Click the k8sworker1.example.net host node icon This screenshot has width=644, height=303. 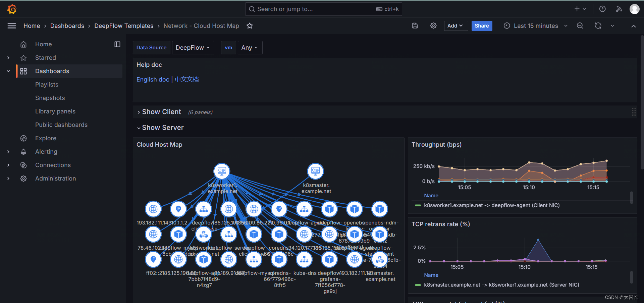pos(222,171)
